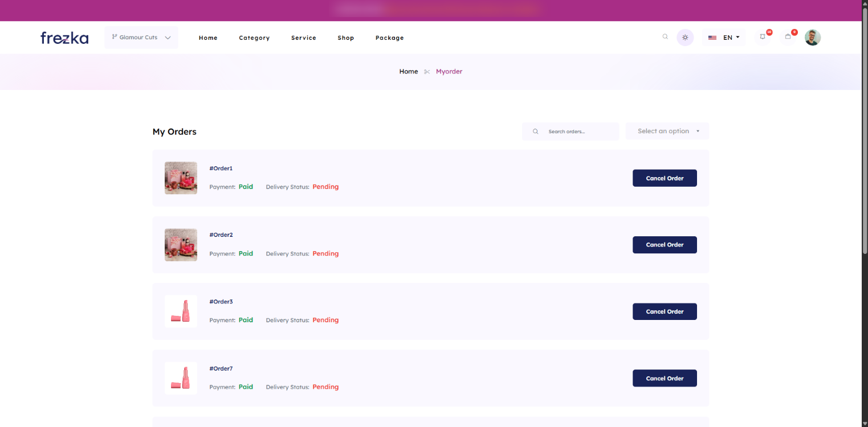Open the #Order3 product thumbnail
Viewport: 868px width, 427px height.
pos(181,311)
